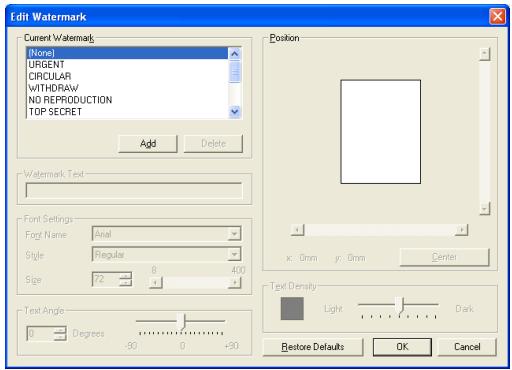This screenshot has height=370, width=512.
Task: Click the watermark list scroll down arrow
Action: [x=235, y=111]
